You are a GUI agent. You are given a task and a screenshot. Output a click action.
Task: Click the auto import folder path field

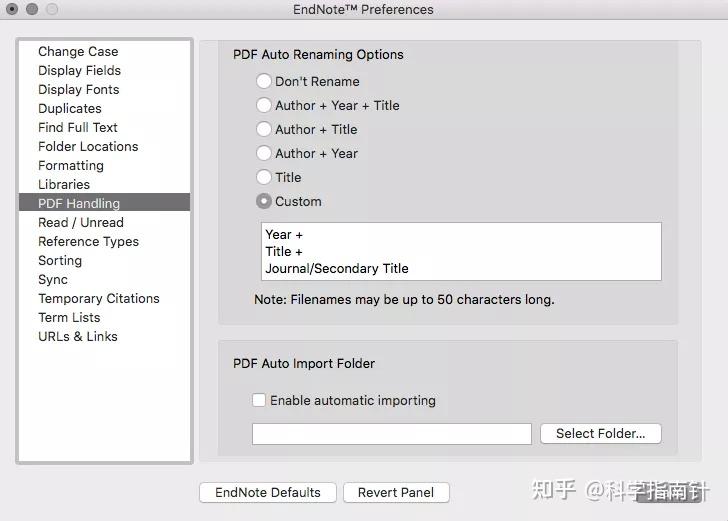[391, 433]
